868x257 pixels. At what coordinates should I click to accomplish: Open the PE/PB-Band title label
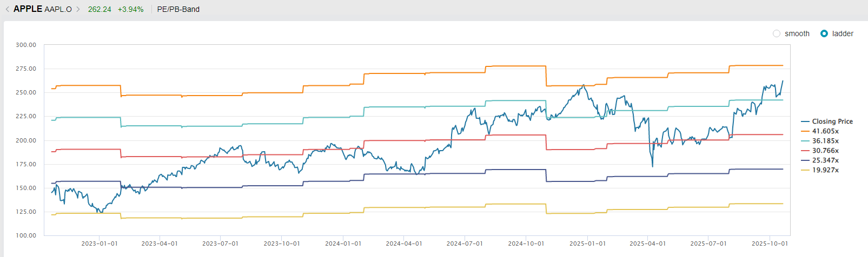pos(178,9)
